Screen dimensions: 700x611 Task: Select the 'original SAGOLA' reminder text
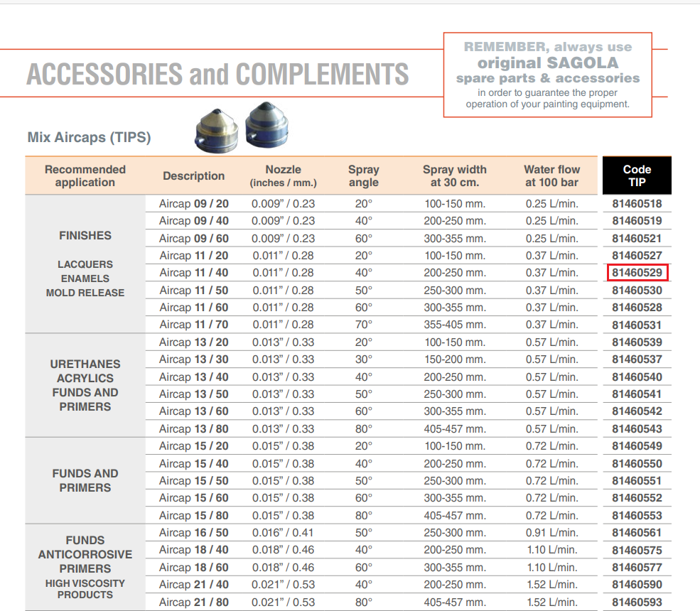click(x=548, y=63)
